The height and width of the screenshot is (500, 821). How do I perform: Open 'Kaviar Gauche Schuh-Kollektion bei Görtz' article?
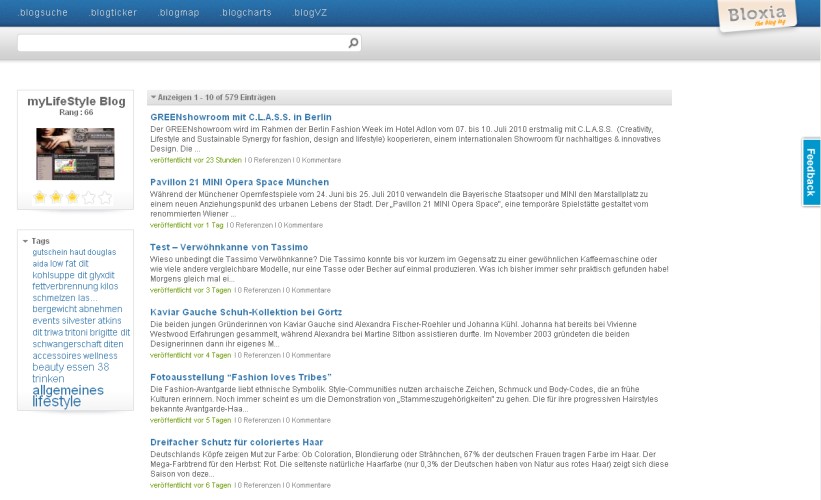click(x=246, y=312)
